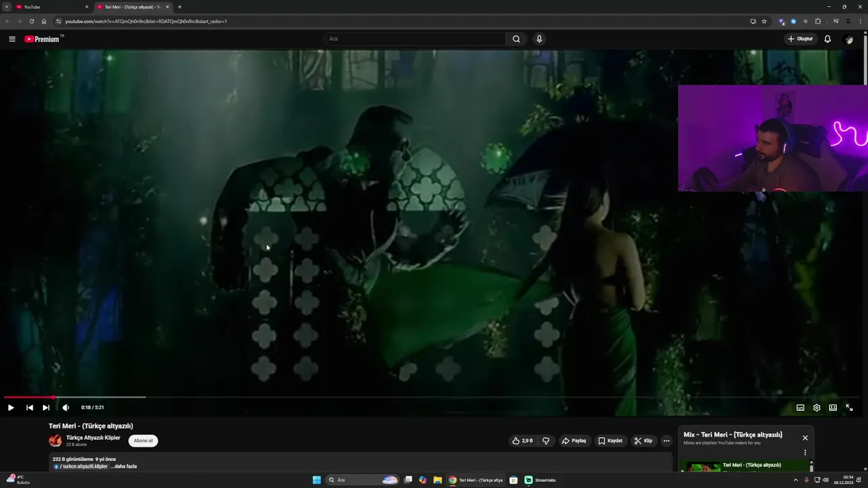Open Türkçe Altyazılı Klipler channel avatar
This screenshot has height=488, width=868.
coord(55,441)
